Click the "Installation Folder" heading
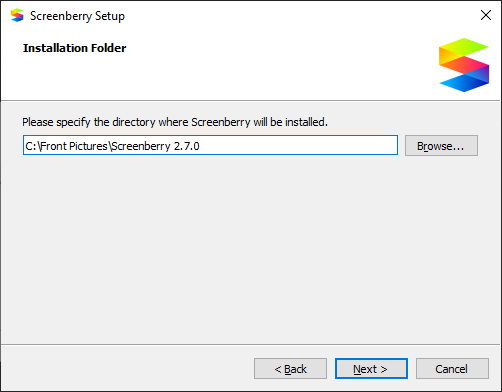 click(x=75, y=48)
